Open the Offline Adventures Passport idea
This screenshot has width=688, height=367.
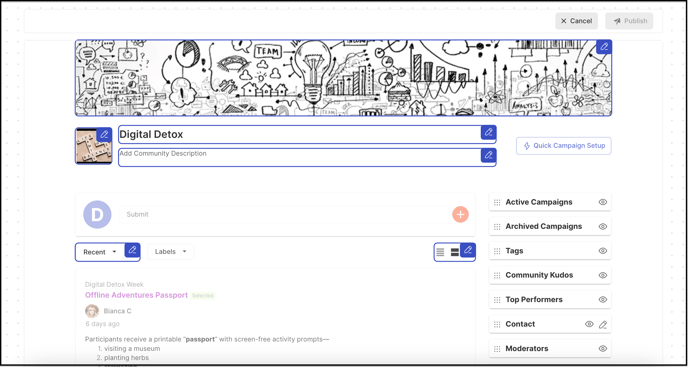136,295
